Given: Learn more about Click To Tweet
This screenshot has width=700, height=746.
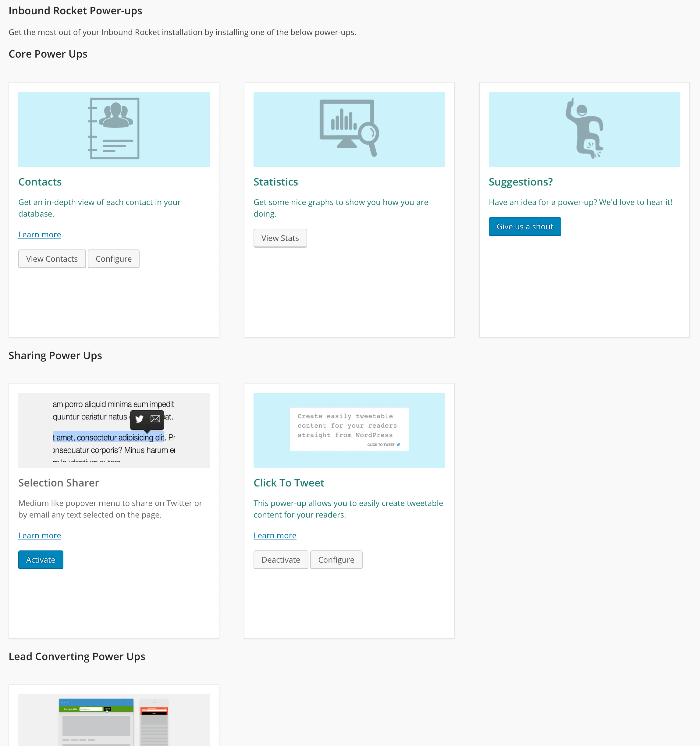Looking at the screenshot, I should (274, 535).
